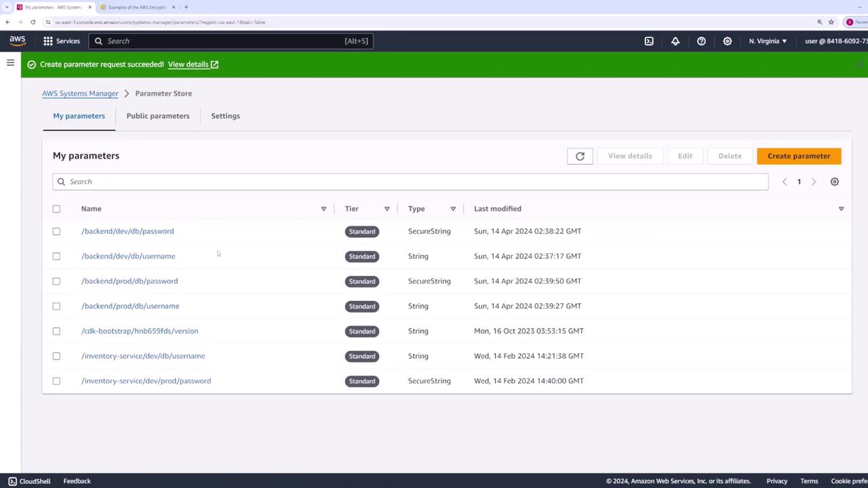Open the /backend/dev/db/password parameter
This screenshot has height=488, width=868.
(127, 231)
